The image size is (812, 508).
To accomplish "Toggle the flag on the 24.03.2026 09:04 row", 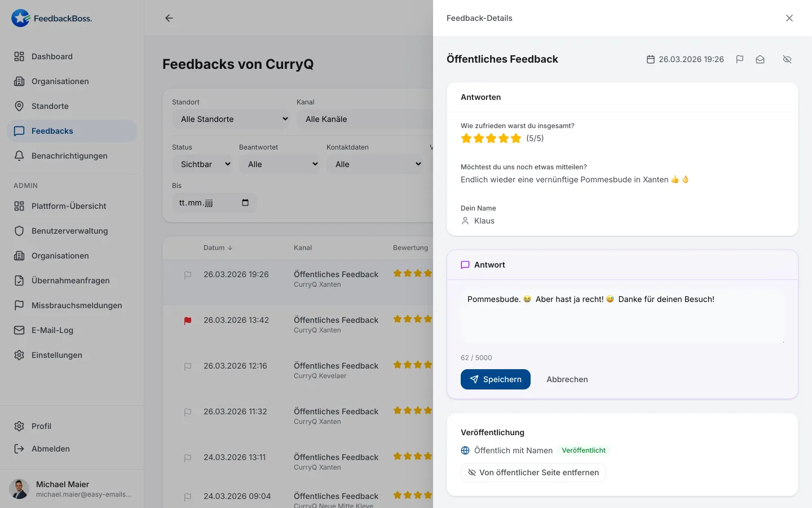I will [188, 497].
